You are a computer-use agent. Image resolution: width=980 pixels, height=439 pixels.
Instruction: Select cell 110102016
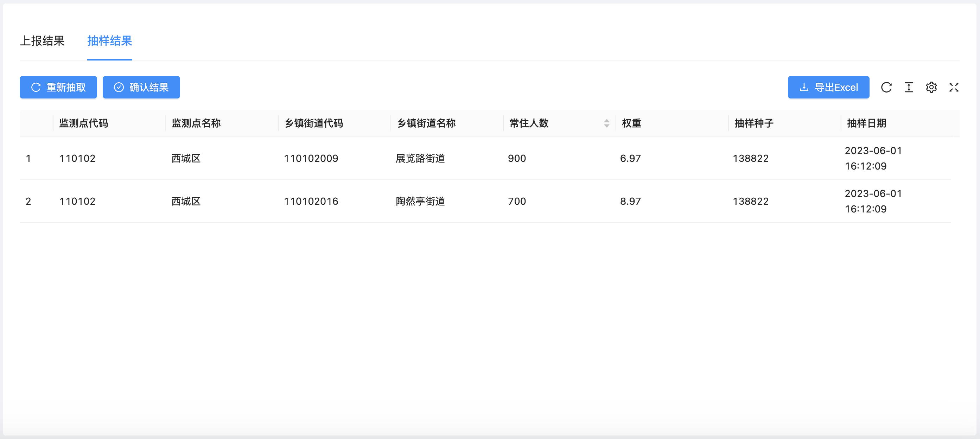pos(311,201)
